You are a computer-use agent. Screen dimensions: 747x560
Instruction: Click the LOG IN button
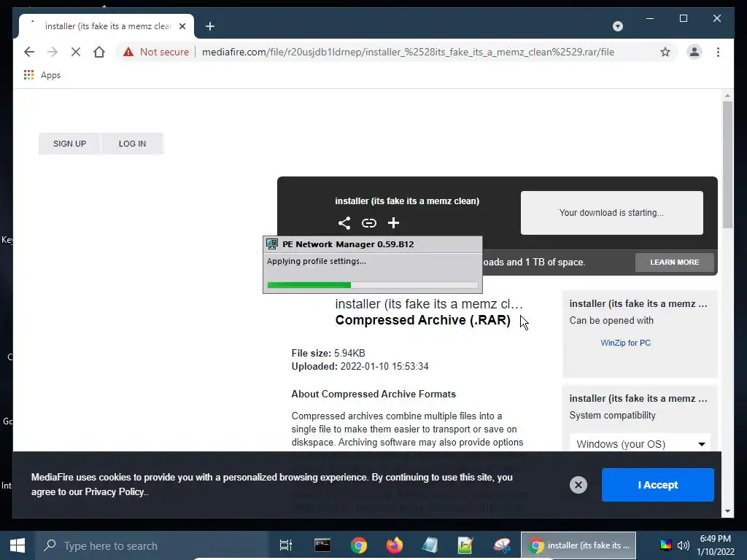133,144
